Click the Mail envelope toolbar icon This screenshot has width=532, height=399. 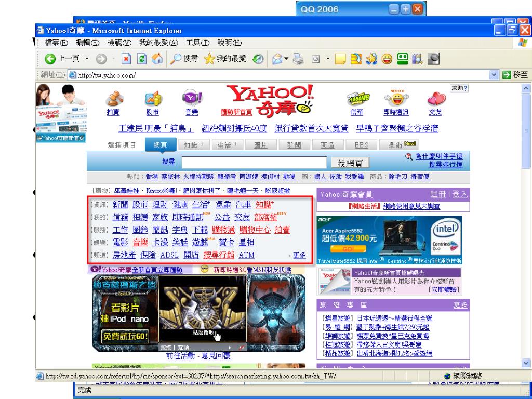coord(277,59)
